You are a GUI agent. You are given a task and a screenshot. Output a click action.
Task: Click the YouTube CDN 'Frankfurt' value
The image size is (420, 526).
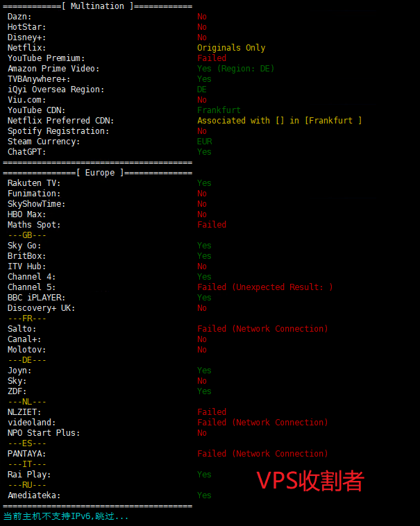tap(219, 110)
